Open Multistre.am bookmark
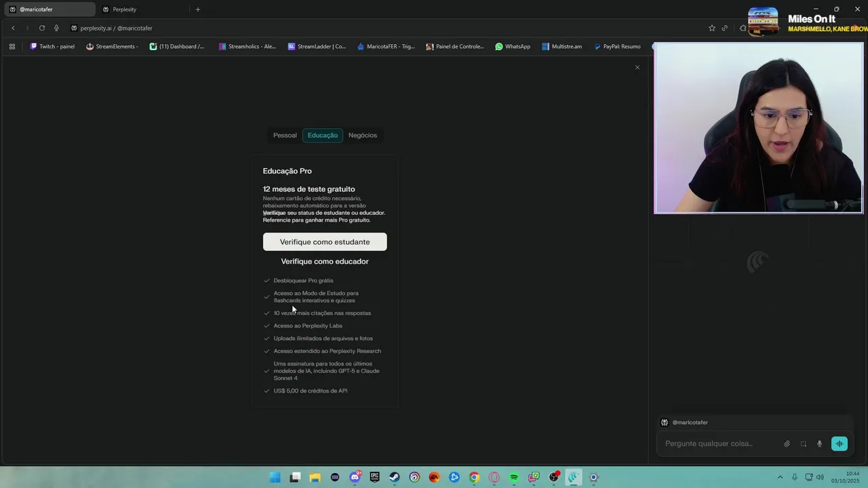Screen dimensions: 868x488 pos(561,47)
